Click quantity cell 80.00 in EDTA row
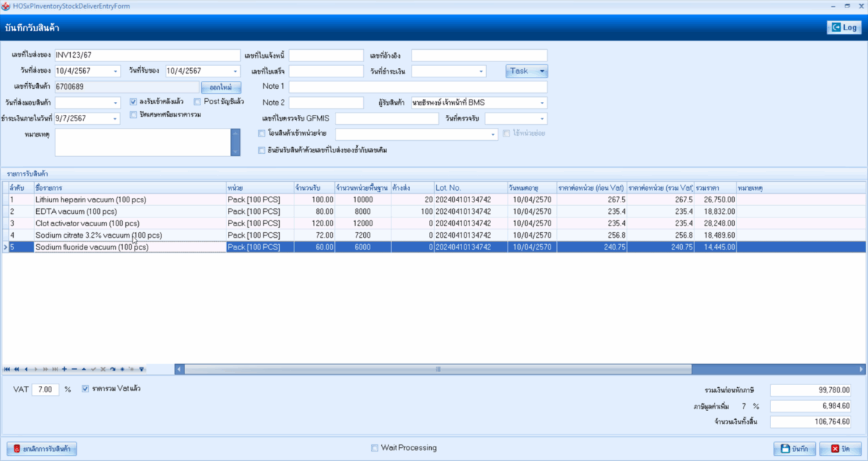 (314, 212)
